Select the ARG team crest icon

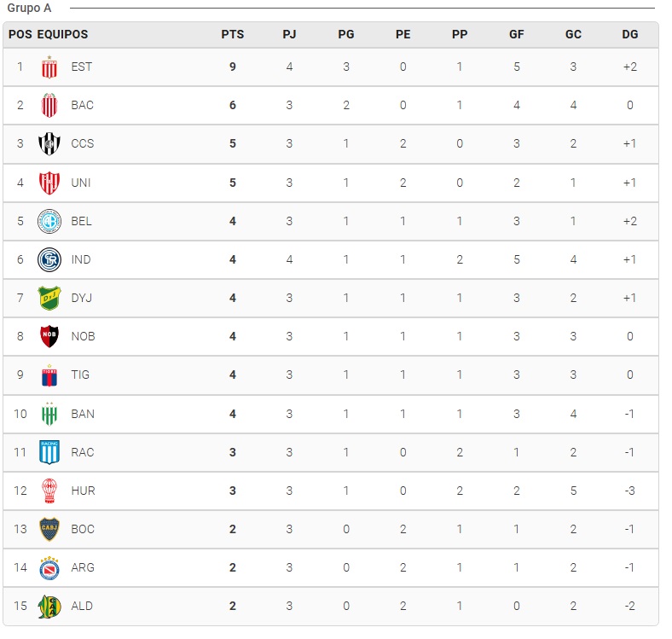click(x=49, y=568)
